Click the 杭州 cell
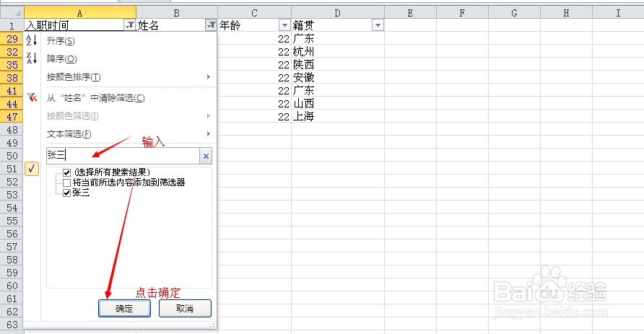The image size is (644, 334). 338,52
